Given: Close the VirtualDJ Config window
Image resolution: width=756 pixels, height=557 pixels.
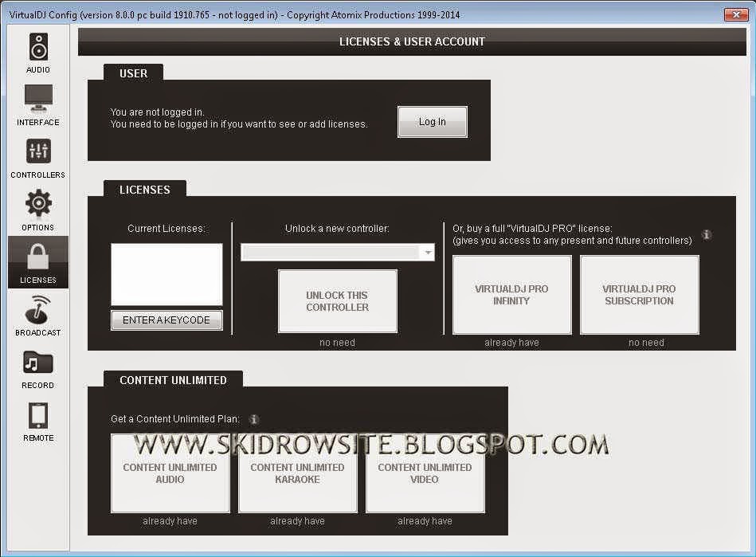Looking at the screenshot, I should [736, 15].
